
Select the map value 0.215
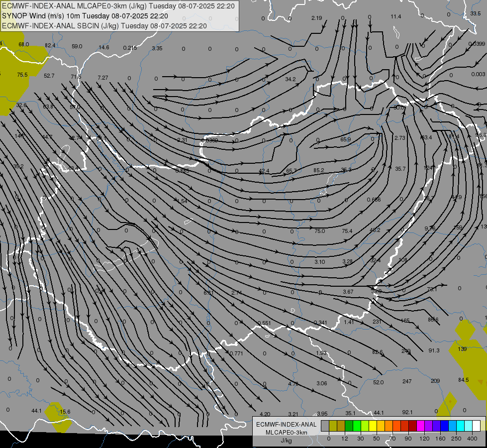click(x=130, y=48)
